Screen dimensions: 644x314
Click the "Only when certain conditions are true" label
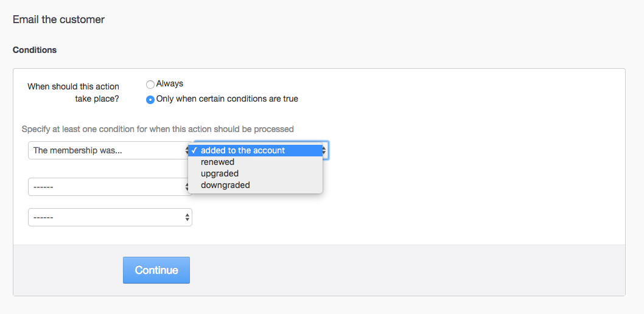(227, 99)
